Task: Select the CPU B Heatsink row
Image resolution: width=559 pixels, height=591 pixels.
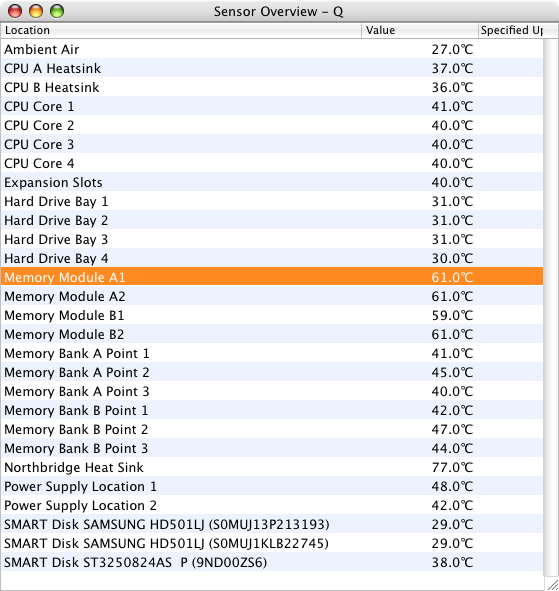Action: (x=272, y=87)
